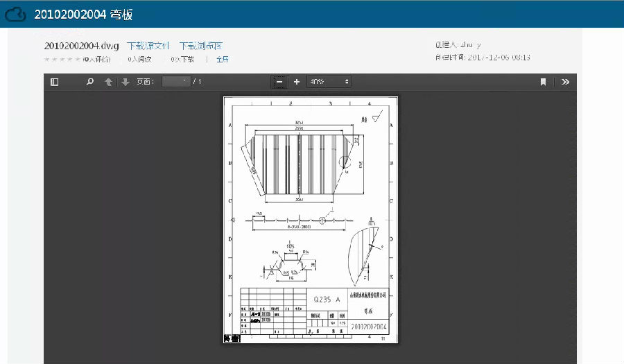
Task: Click drawing number 20102002004 in title block
Action: point(369,327)
